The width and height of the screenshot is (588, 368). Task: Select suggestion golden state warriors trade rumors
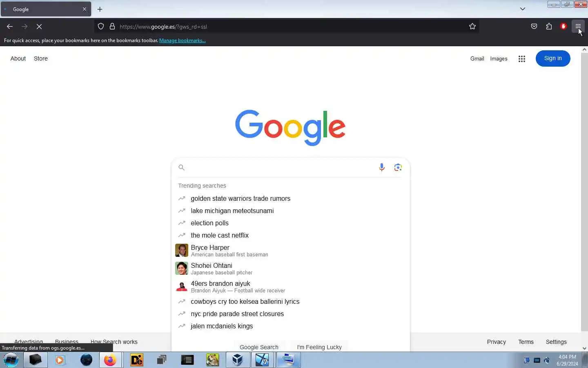290,198
